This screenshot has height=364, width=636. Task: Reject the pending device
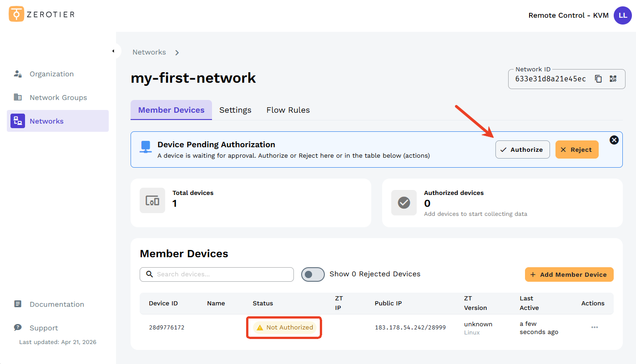click(576, 150)
